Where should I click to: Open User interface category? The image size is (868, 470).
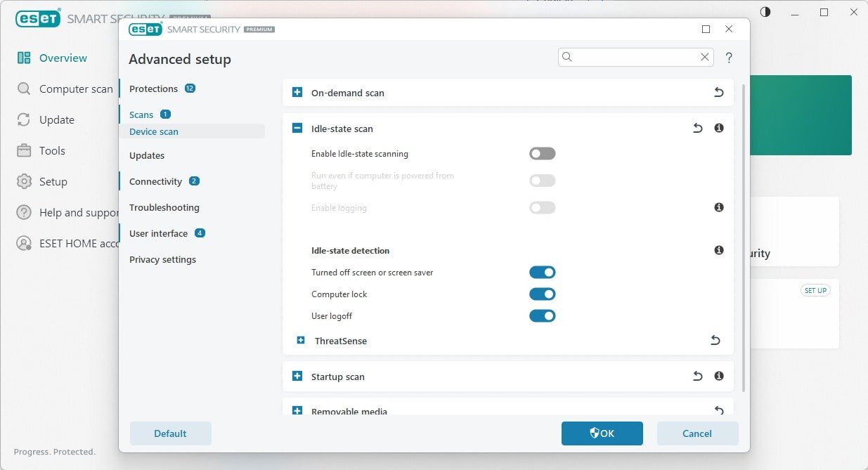(x=158, y=233)
